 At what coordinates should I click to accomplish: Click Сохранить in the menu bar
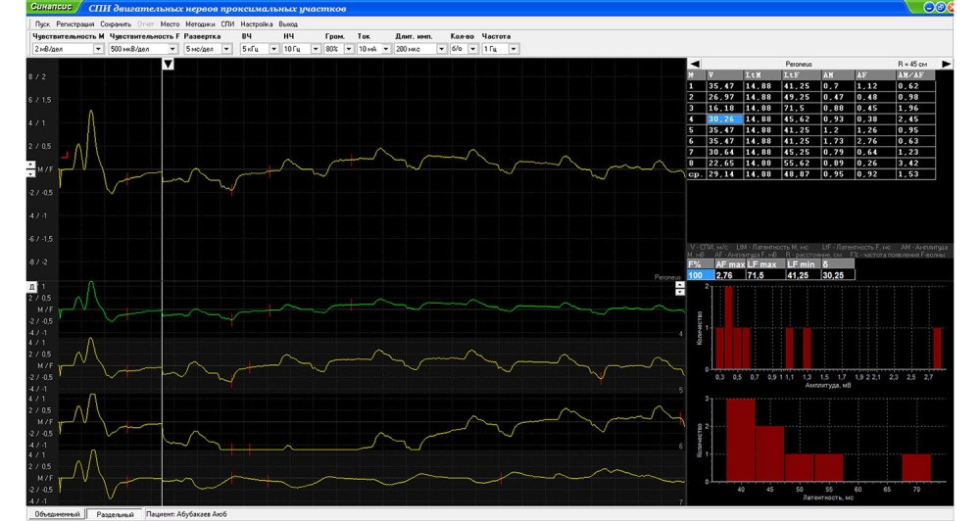[x=116, y=23]
